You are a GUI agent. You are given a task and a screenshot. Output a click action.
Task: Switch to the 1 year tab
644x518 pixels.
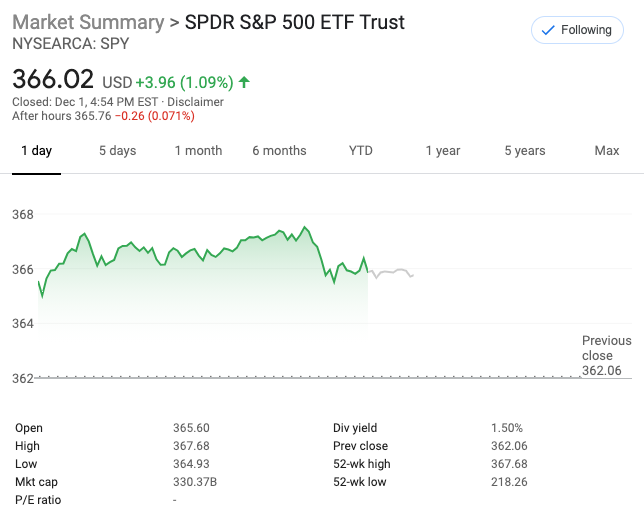pyautogui.click(x=442, y=151)
